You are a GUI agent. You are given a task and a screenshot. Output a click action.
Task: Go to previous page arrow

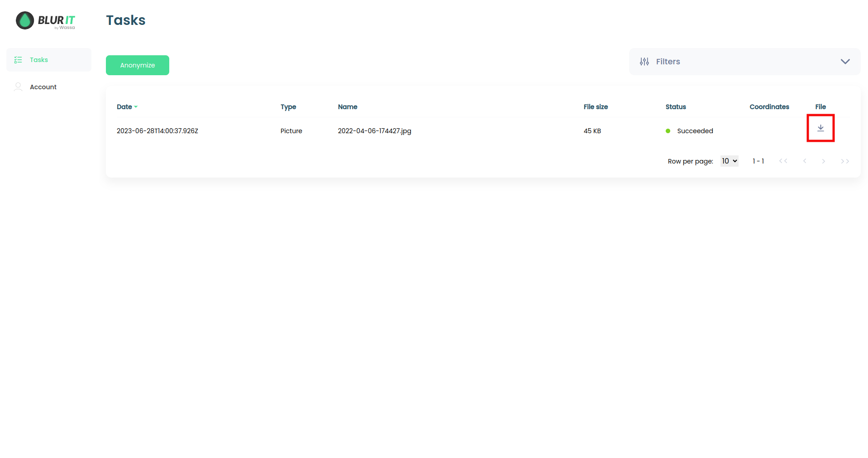[x=804, y=161]
